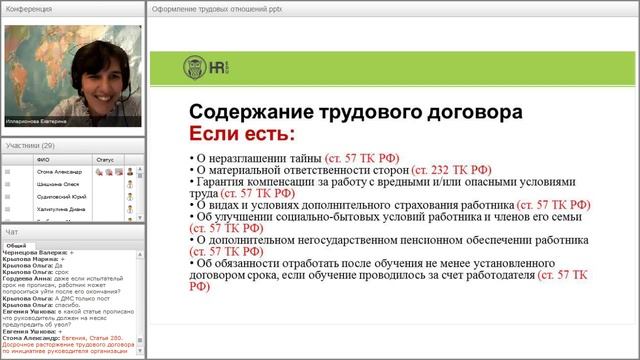This screenshot has height=360, width=640.
Task: Click bullet about дополнительного страхования работника
Action: (390, 205)
